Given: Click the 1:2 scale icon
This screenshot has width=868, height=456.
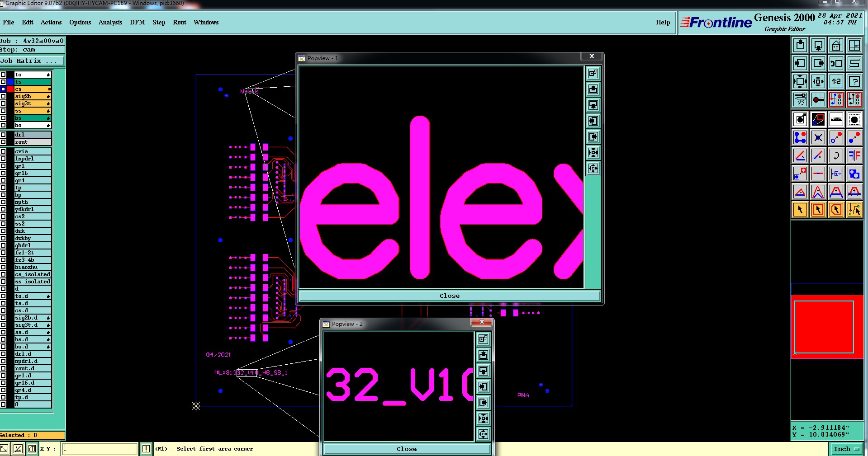Looking at the screenshot, I should coord(836,81).
